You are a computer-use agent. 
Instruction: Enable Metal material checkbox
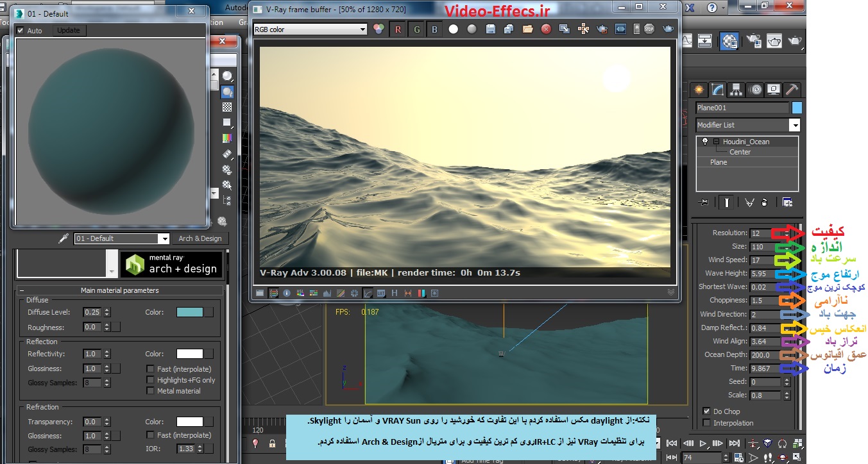point(150,391)
